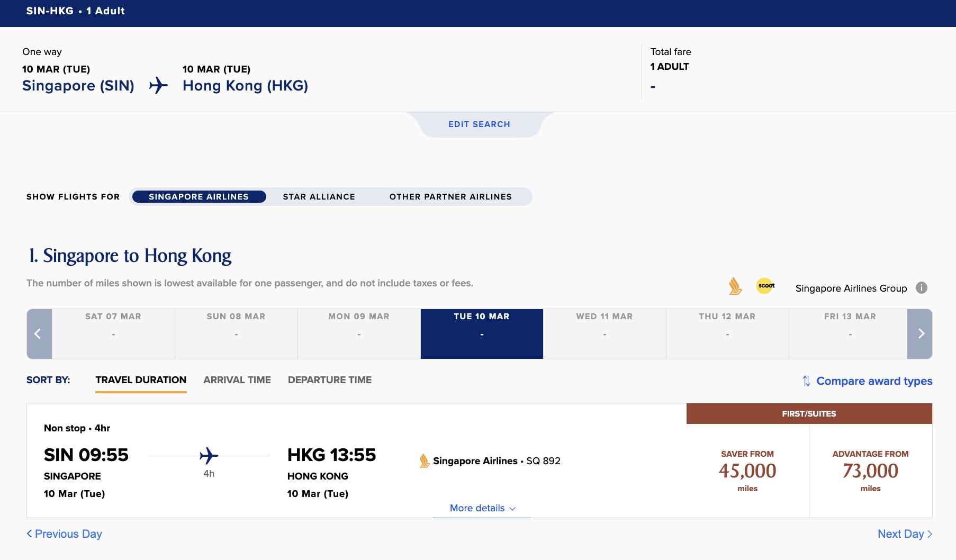Click the right arrow of date carousel
The width and height of the screenshot is (956, 560).
click(x=920, y=334)
